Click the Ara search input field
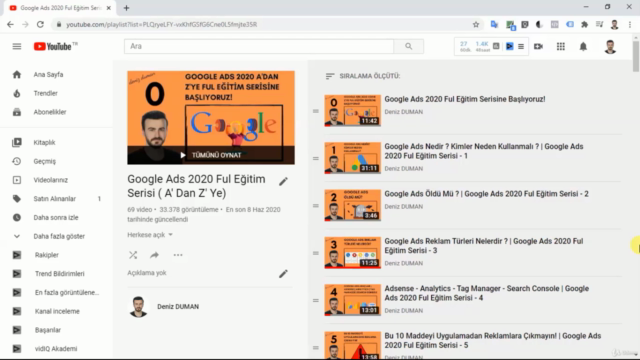The image size is (640, 360). [x=259, y=47]
